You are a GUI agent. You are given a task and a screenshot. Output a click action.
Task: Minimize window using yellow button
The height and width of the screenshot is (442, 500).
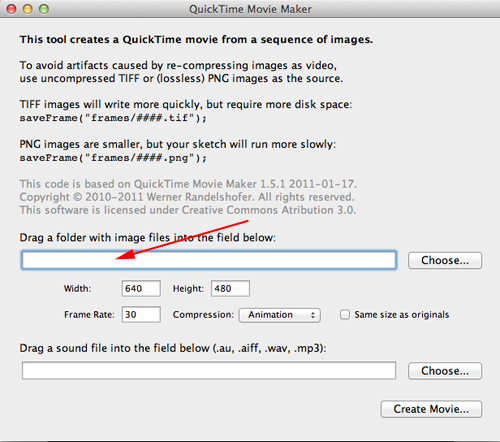pos(28,9)
